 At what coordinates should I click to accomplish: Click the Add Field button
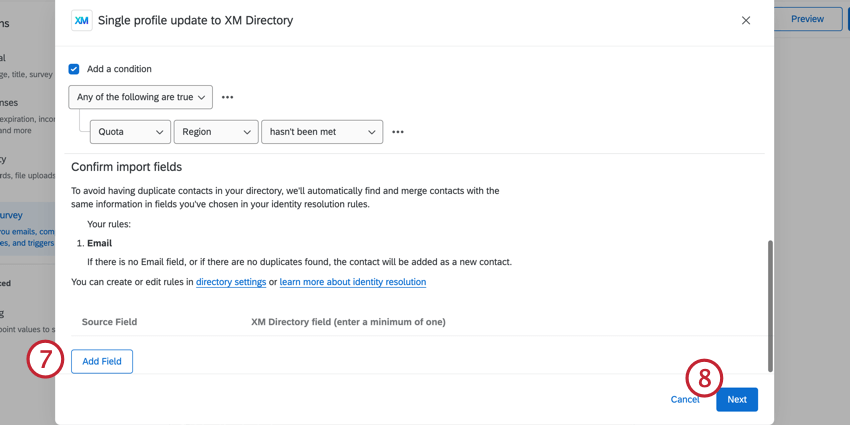(x=102, y=362)
